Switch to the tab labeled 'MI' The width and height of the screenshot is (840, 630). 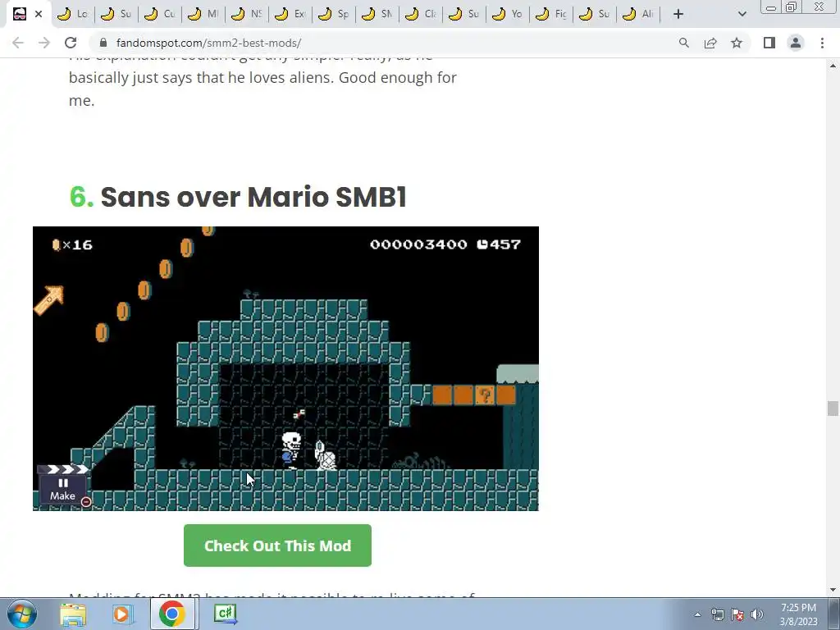point(203,14)
